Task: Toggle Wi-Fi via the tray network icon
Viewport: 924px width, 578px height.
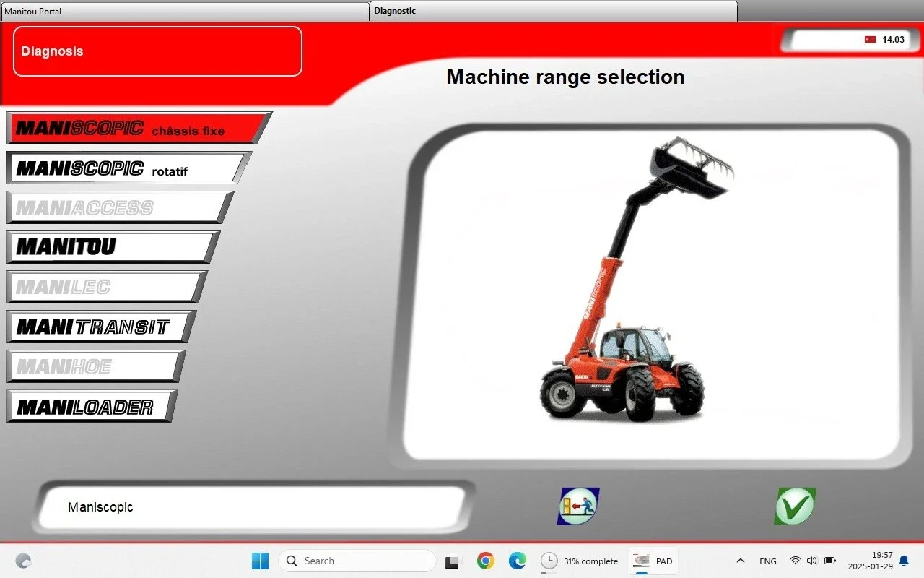Action: (x=795, y=561)
